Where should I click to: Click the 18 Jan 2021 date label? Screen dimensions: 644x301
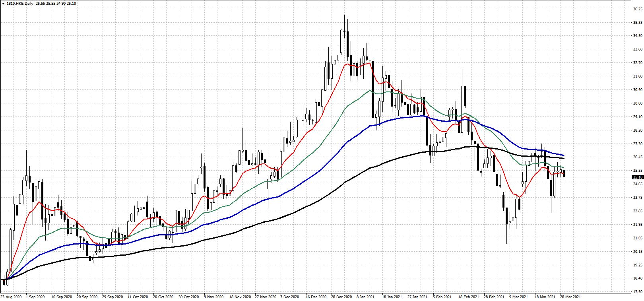(x=392, y=297)
